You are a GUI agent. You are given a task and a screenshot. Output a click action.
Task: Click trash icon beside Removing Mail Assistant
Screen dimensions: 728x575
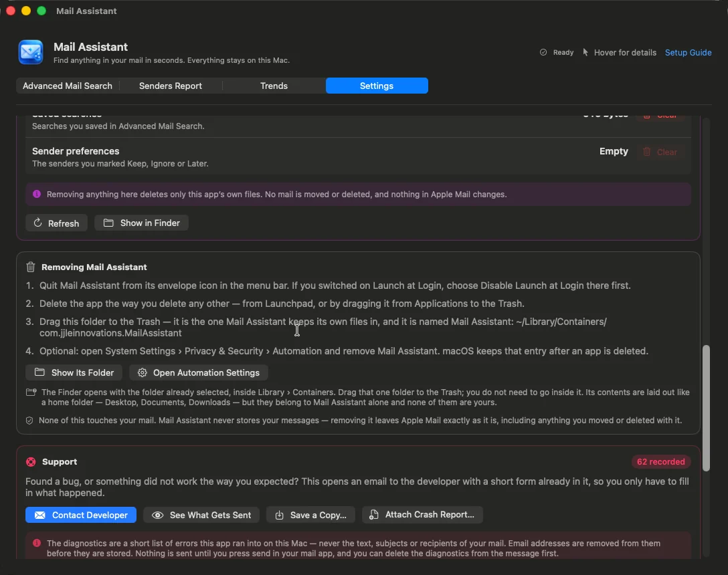point(31,267)
